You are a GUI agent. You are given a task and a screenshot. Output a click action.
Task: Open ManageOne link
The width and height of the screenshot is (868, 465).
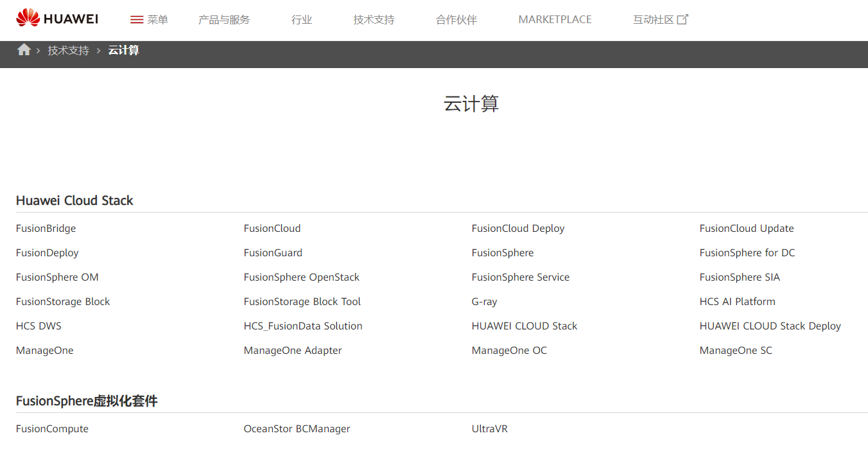point(45,351)
